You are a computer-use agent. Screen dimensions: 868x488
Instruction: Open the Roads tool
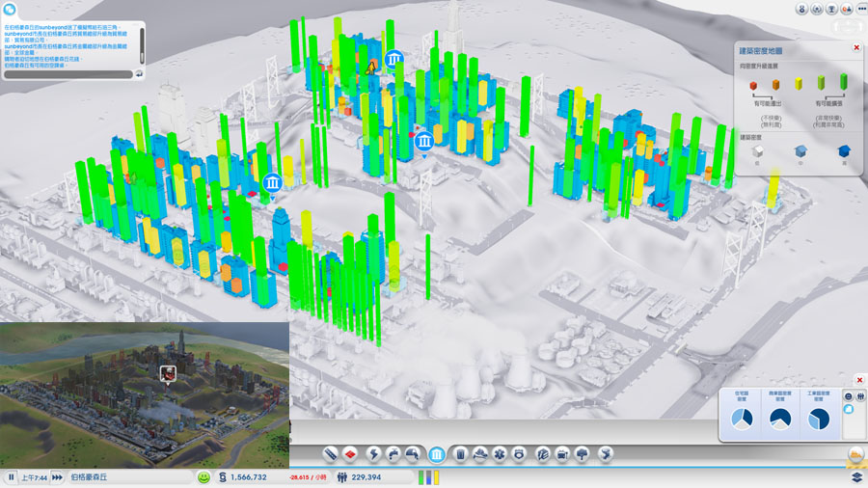tap(331, 453)
